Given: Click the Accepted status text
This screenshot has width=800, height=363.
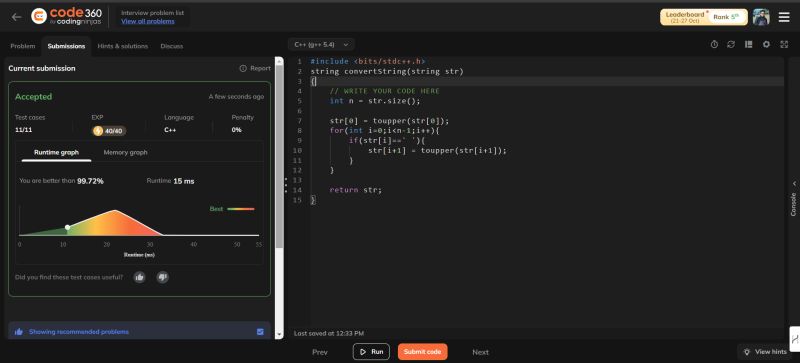Looking at the screenshot, I should click(33, 96).
